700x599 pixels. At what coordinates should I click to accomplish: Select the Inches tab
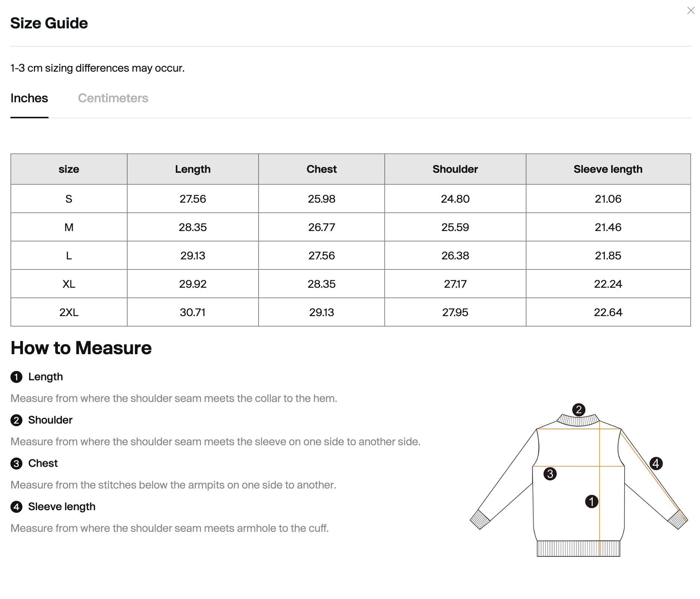29,98
